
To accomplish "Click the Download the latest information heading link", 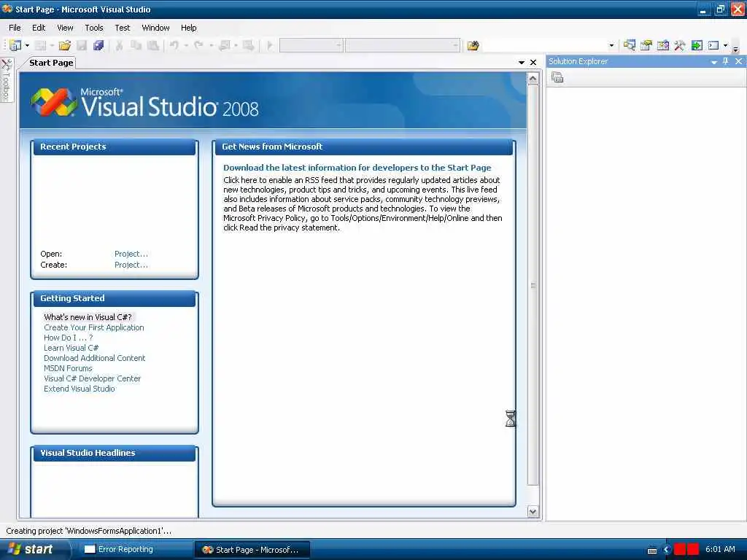I will point(357,168).
